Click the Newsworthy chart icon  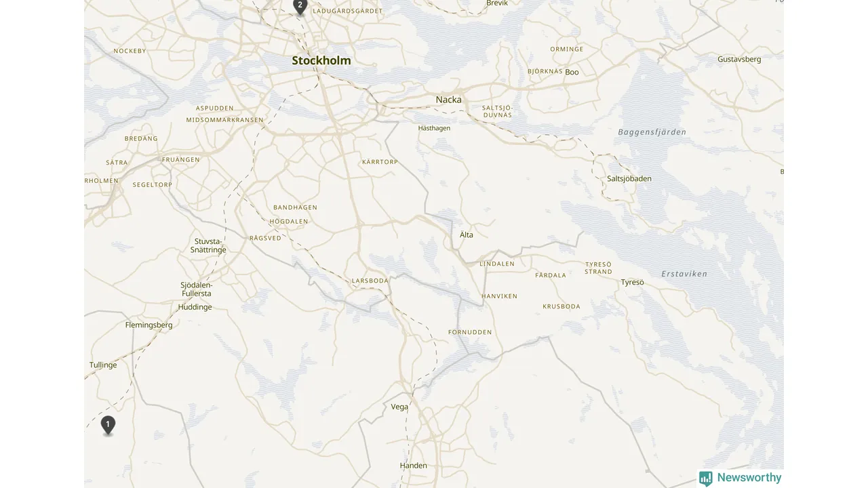(x=706, y=479)
